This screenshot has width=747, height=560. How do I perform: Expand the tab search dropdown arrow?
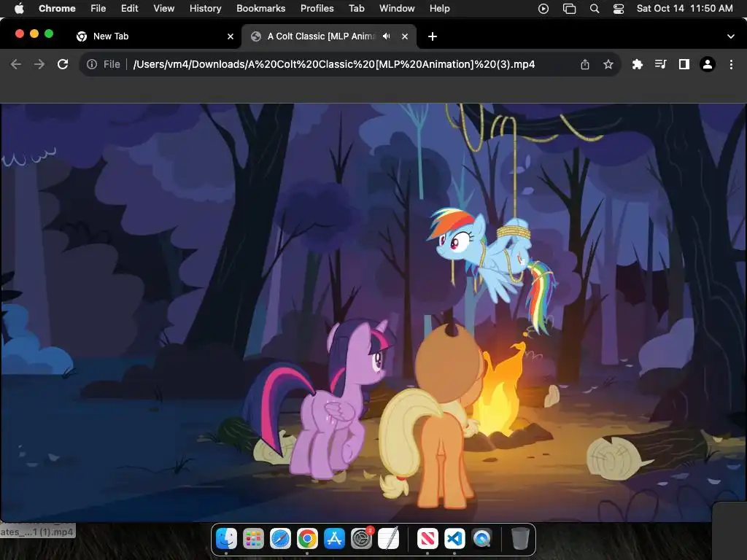(x=730, y=36)
